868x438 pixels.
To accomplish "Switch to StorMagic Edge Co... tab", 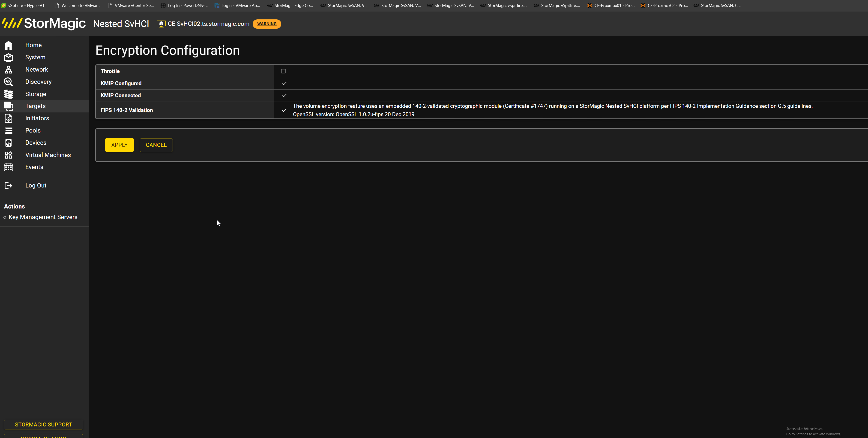I will pyautogui.click(x=290, y=5).
